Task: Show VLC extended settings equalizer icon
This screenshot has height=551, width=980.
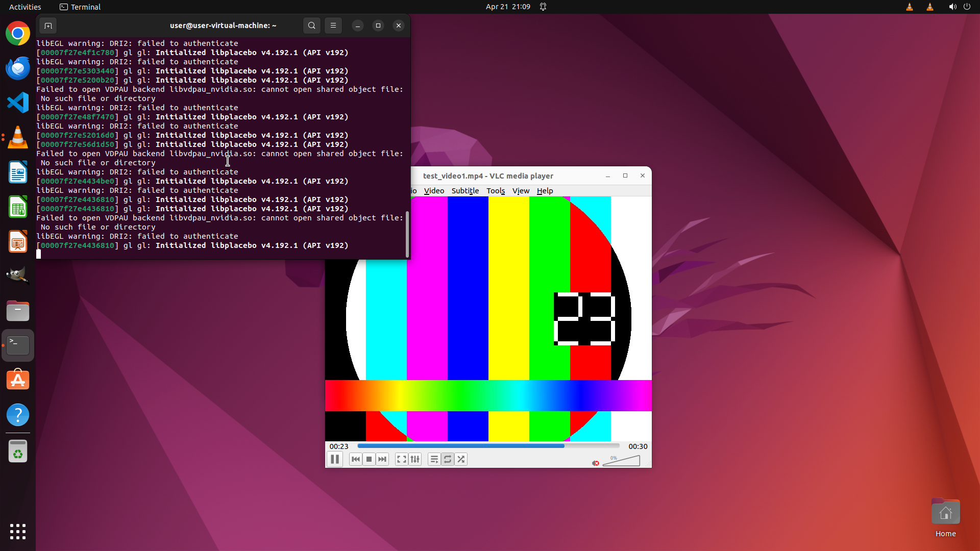Action: [x=415, y=459]
